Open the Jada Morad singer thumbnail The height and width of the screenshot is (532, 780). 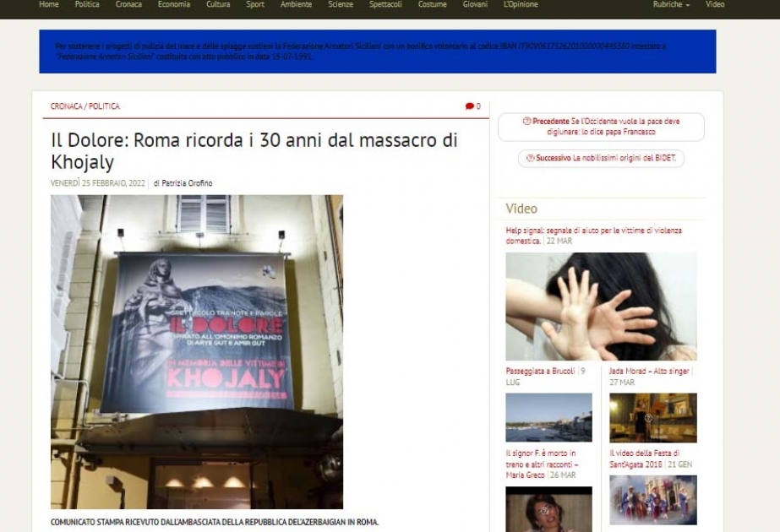(x=652, y=418)
